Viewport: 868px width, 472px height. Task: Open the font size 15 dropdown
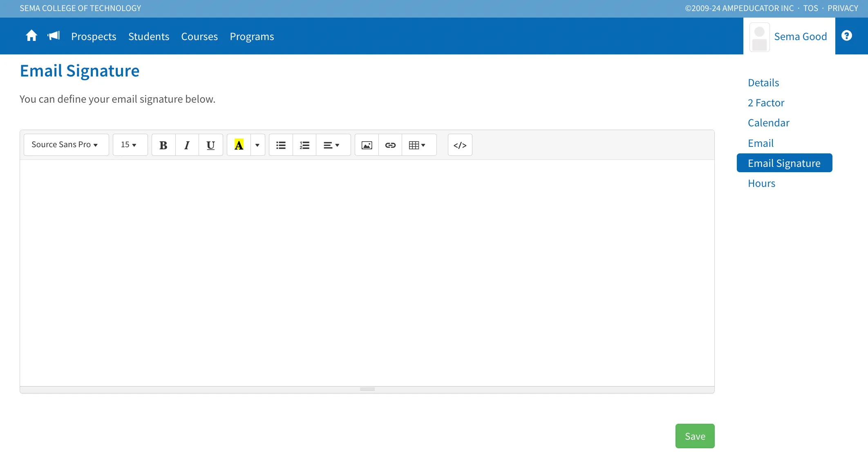(x=130, y=145)
